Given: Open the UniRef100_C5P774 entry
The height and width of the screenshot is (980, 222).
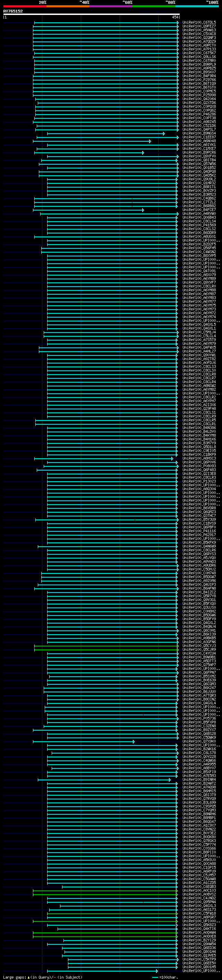Looking at the screenshot, I should click(199, 844).
